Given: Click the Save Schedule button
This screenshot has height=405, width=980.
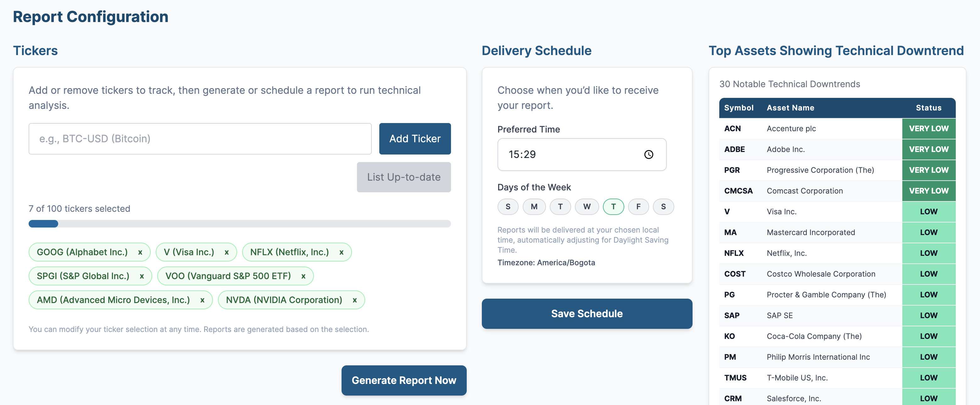Looking at the screenshot, I should point(587,313).
